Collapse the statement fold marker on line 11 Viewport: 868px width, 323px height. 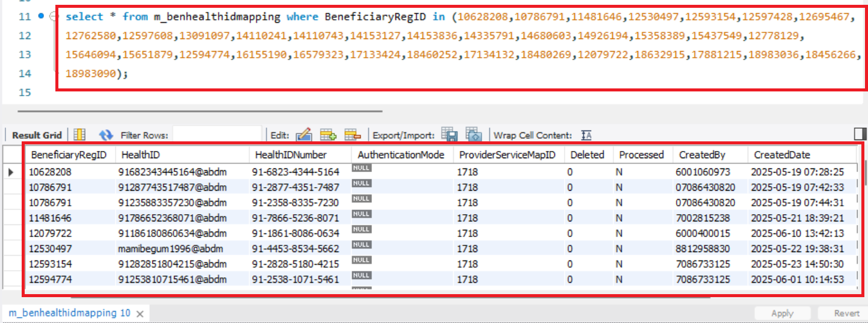52,16
